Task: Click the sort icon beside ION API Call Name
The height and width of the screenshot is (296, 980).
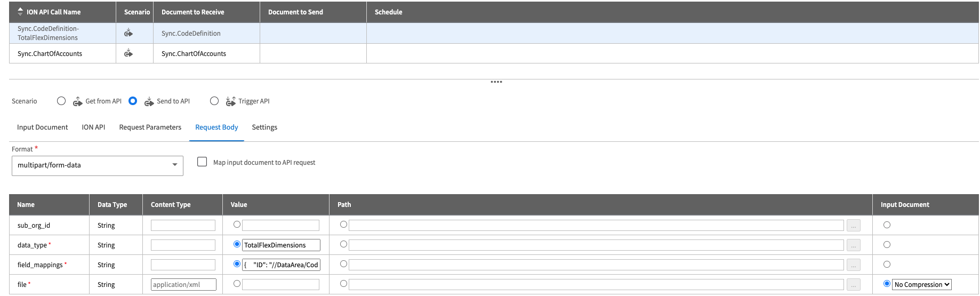Action: point(20,12)
